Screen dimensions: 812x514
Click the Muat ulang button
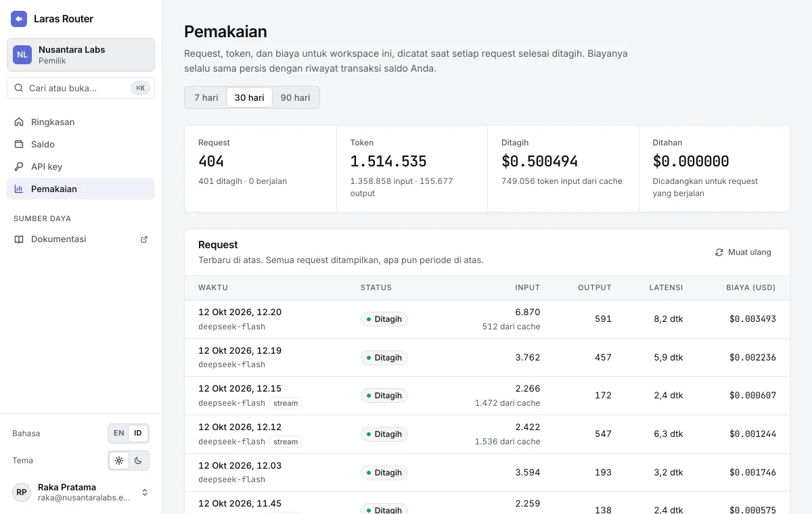click(x=743, y=252)
